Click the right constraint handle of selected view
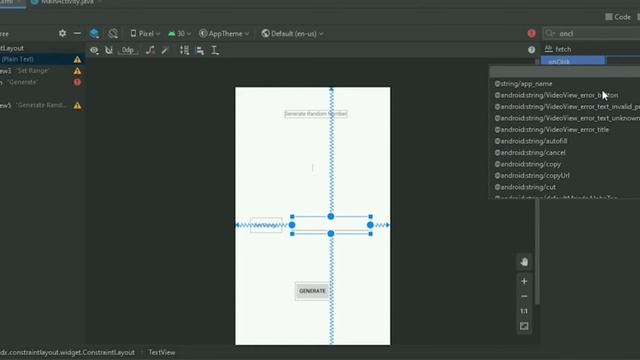640x360 pixels. (x=370, y=225)
